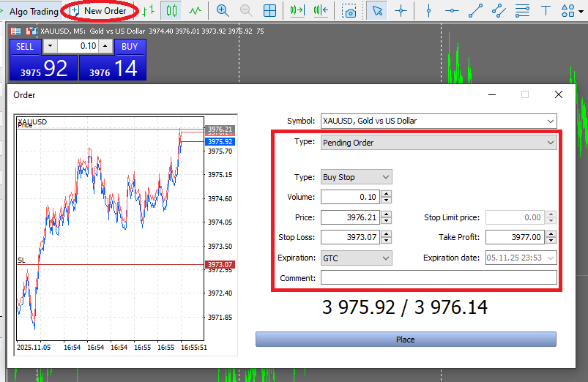Zoom in on the chart
This screenshot has height=382, width=588.
coord(223,11)
